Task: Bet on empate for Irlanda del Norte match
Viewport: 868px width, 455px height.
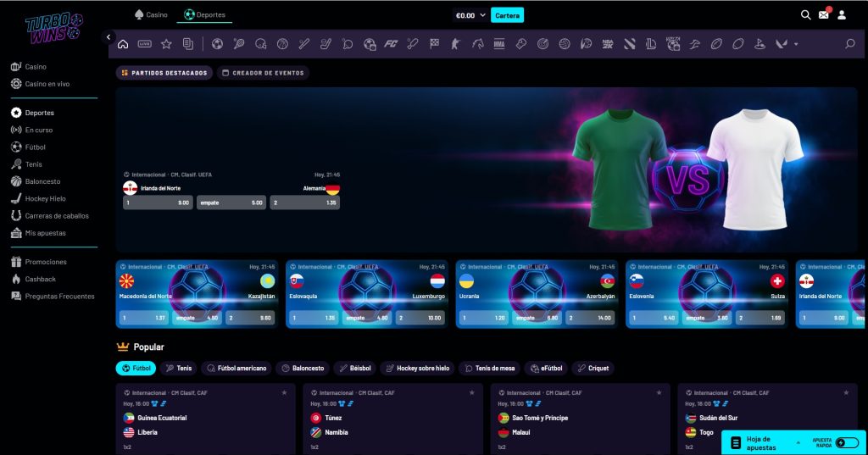Action: coord(231,203)
